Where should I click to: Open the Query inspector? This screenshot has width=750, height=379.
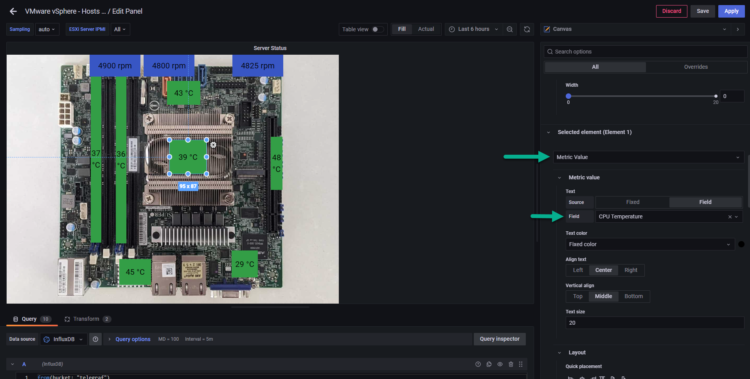499,339
